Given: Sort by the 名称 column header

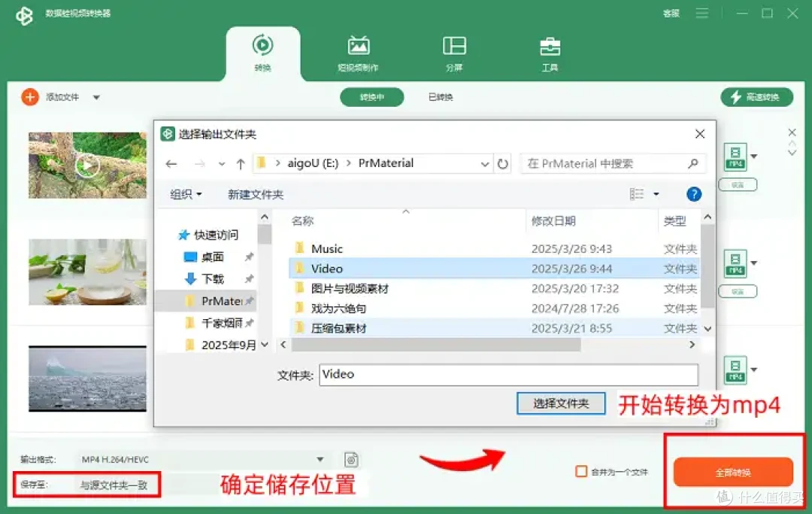Looking at the screenshot, I should pyautogui.click(x=302, y=221).
